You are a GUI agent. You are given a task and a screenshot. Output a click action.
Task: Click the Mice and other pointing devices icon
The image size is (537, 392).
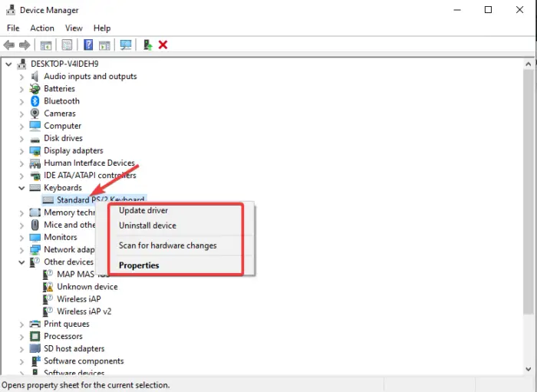35,225
